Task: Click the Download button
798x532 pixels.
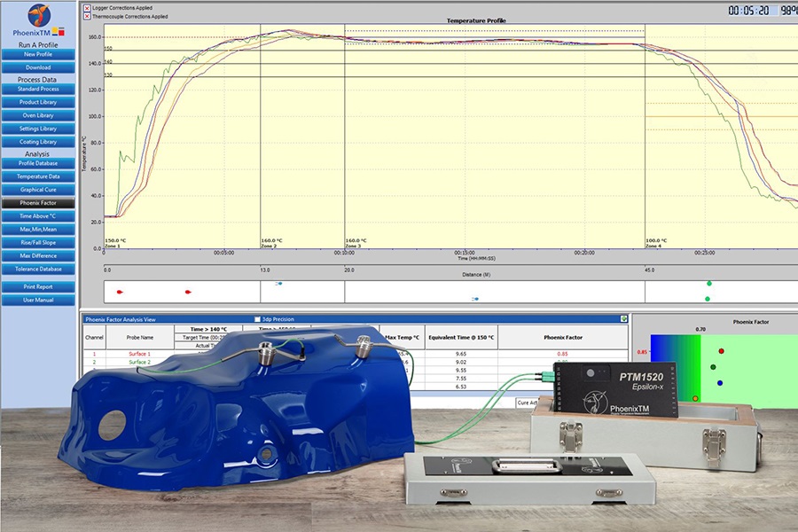Action: tap(38, 67)
